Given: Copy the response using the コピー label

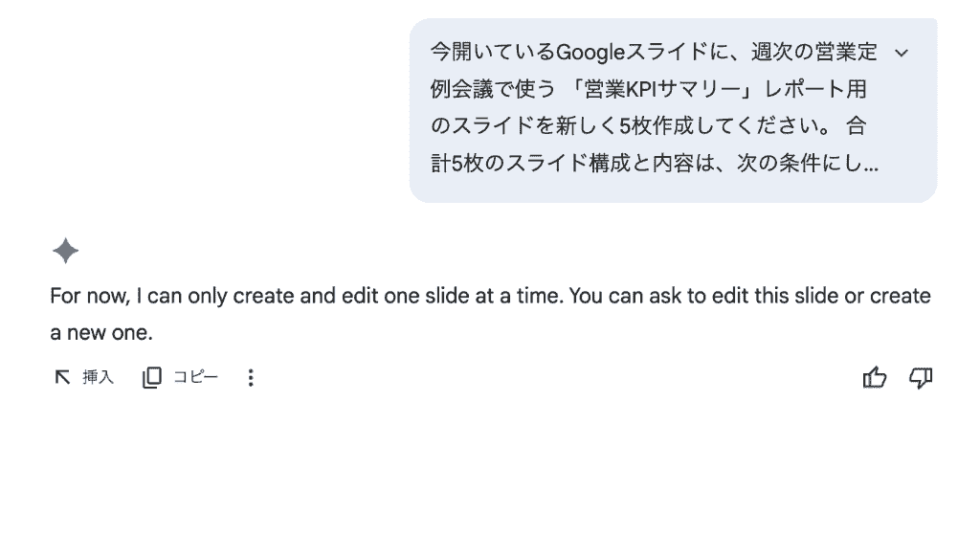Looking at the screenshot, I should tap(195, 377).
